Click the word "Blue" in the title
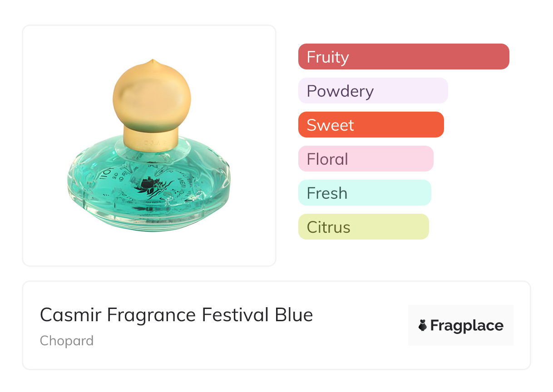Image resolution: width=553 pixels, height=392 pixels. tap(295, 315)
